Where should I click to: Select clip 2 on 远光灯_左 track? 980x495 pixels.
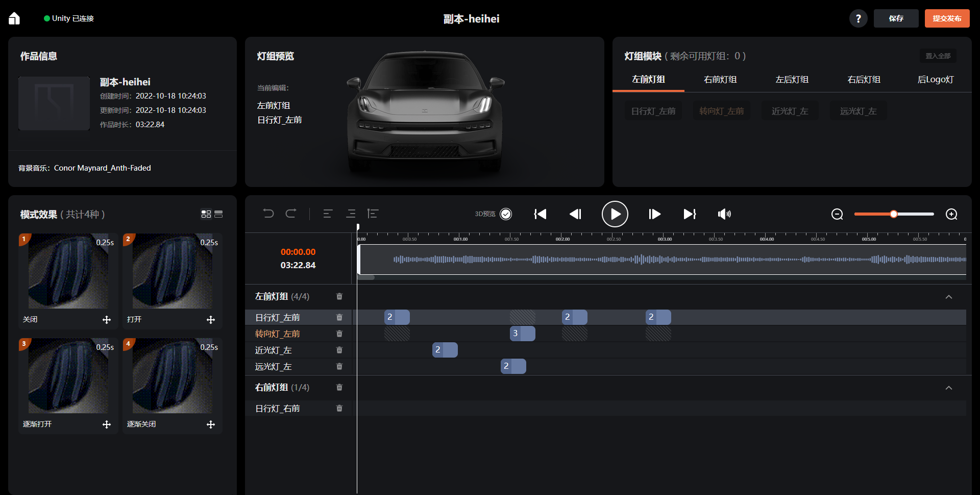(x=513, y=366)
